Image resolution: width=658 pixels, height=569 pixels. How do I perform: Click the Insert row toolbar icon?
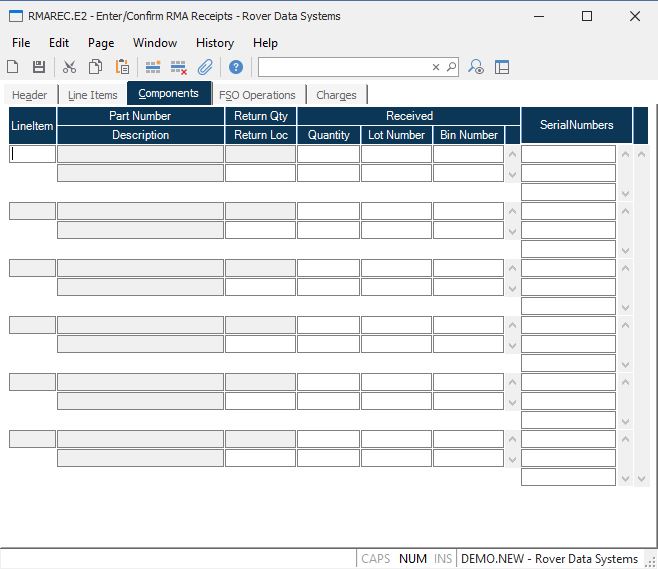click(x=153, y=67)
